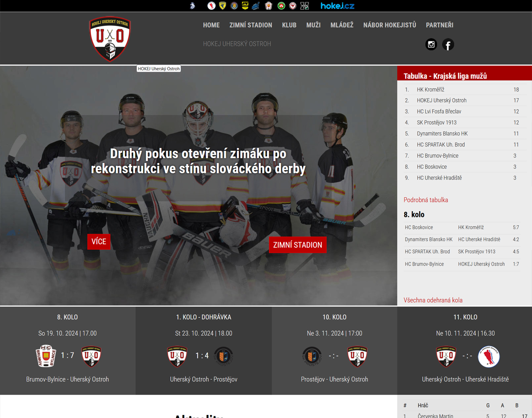The height and width of the screenshot is (418, 532).
Task: Click Prostějov crest in 1. kolo dohrávka match
Action: tap(224, 356)
